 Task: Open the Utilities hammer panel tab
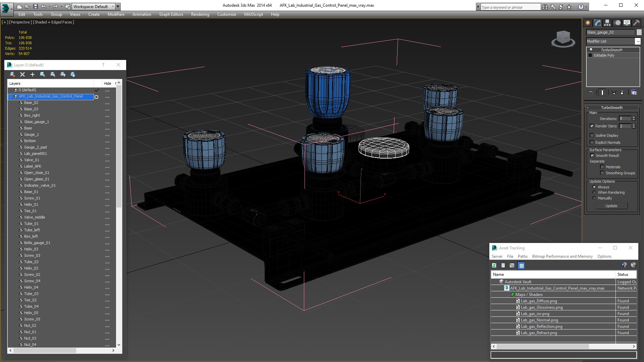(x=636, y=23)
